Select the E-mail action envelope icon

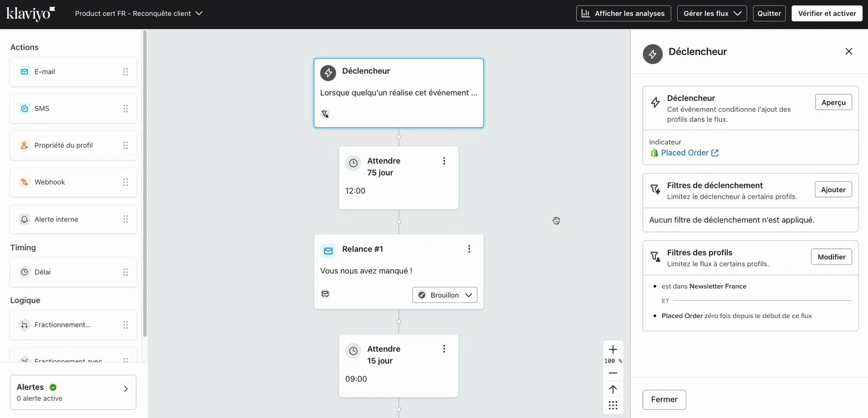pyautogui.click(x=24, y=72)
